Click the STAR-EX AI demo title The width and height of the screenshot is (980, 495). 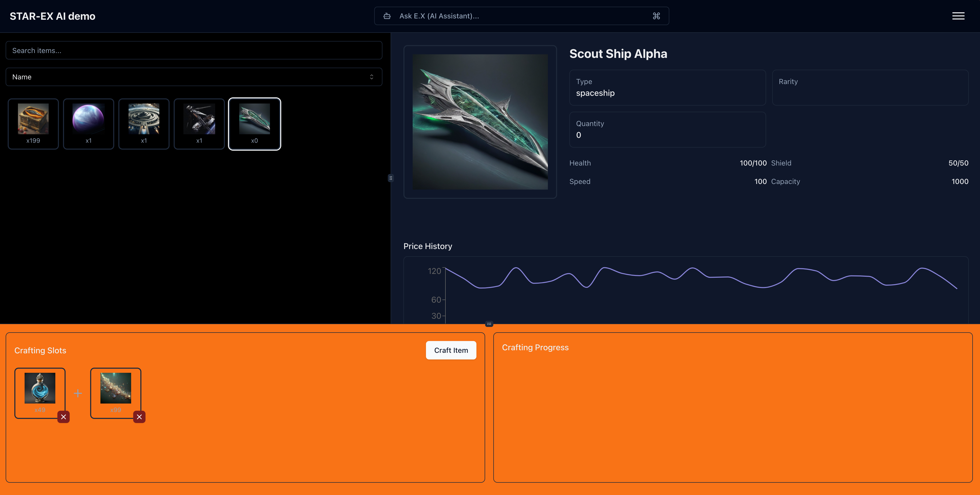tap(53, 16)
